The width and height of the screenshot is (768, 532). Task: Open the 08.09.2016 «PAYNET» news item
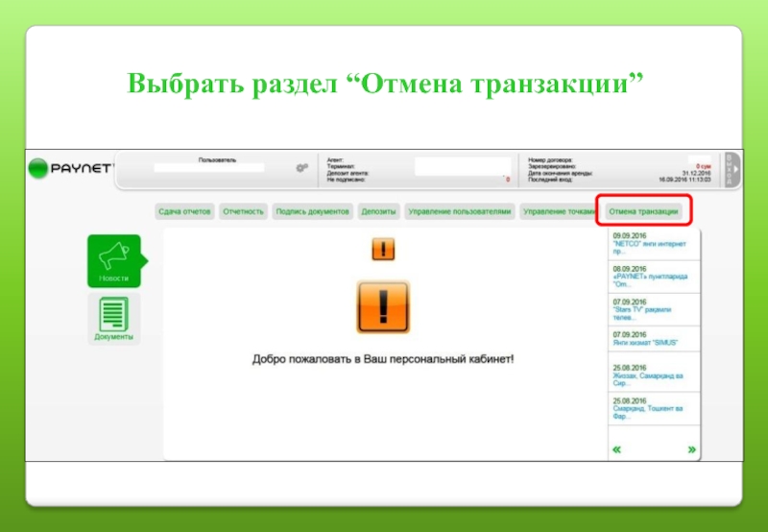coord(654,277)
